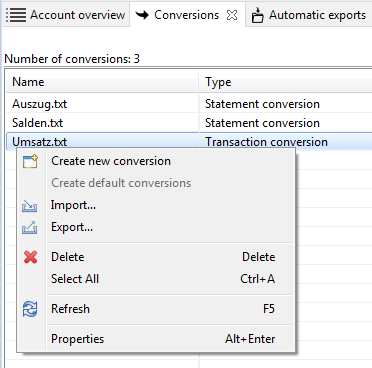372x368 pixels.
Task: Sort by the Name column header
Action: (102, 82)
